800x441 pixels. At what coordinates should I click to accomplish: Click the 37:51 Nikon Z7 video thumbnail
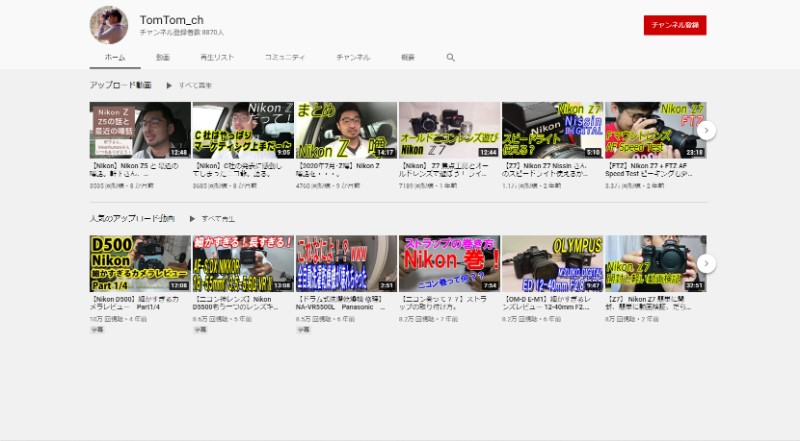(x=656, y=263)
